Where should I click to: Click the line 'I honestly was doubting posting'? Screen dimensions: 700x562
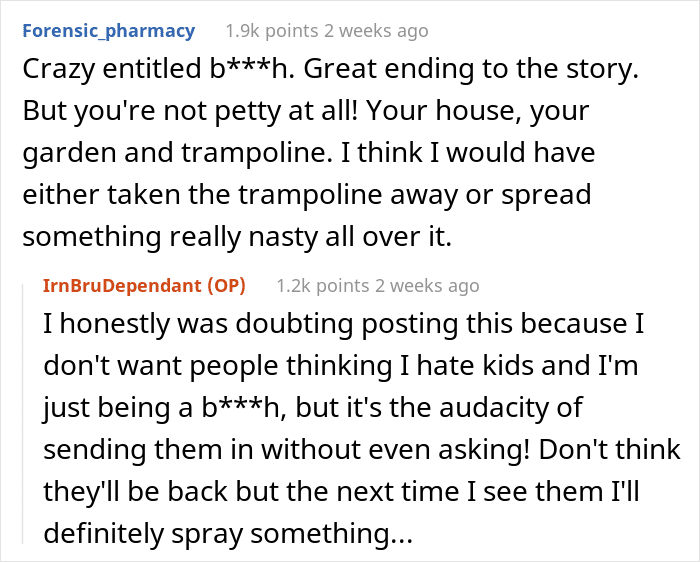click(344, 324)
